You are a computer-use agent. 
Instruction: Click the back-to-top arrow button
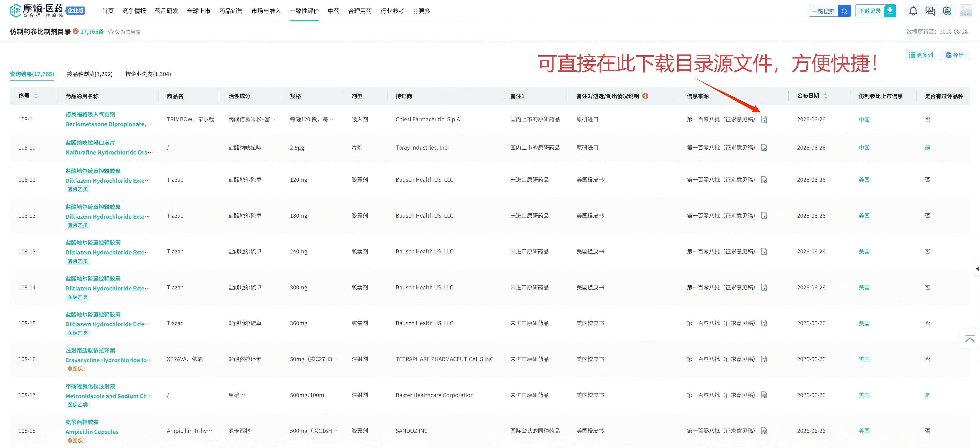click(x=970, y=338)
